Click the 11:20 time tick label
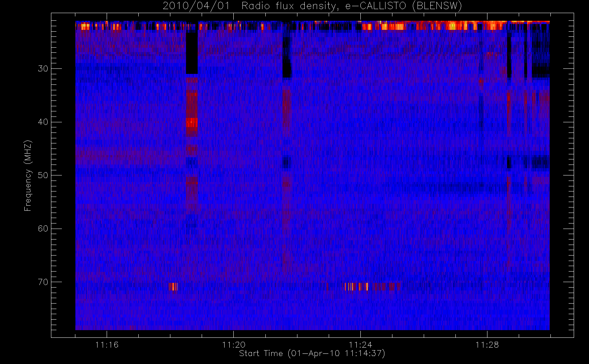 (233, 345)
